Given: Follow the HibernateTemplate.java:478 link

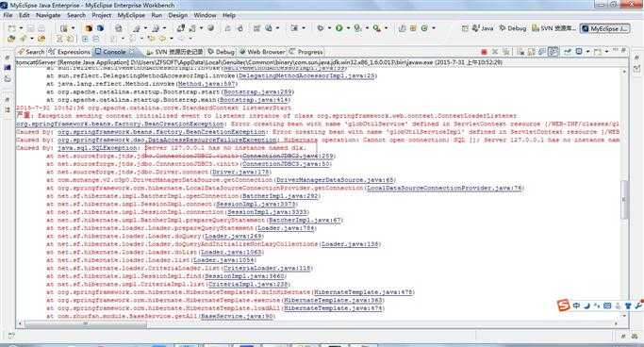Looking at the screenshot, I should pyautogui.click(x=363, y=292).
